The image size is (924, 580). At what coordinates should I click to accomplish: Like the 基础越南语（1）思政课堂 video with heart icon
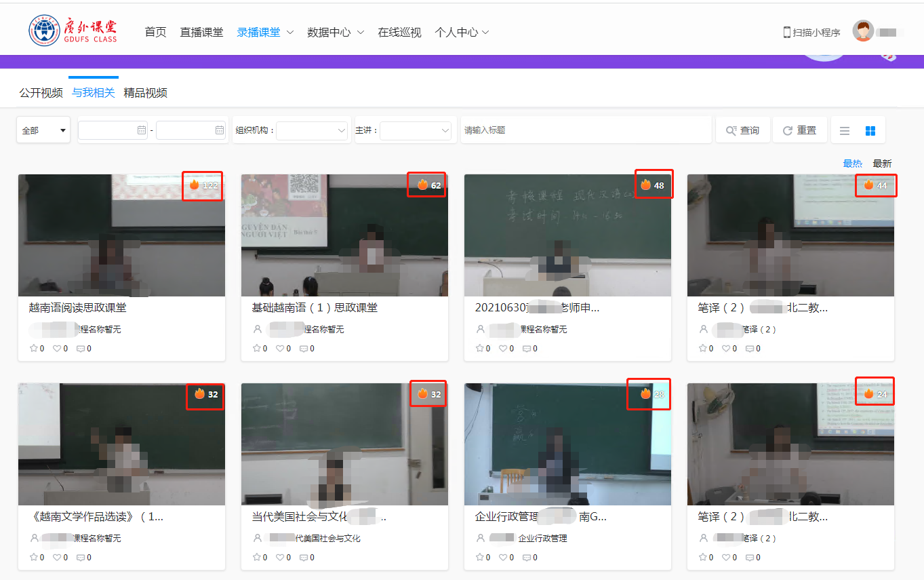coord(280,349)
